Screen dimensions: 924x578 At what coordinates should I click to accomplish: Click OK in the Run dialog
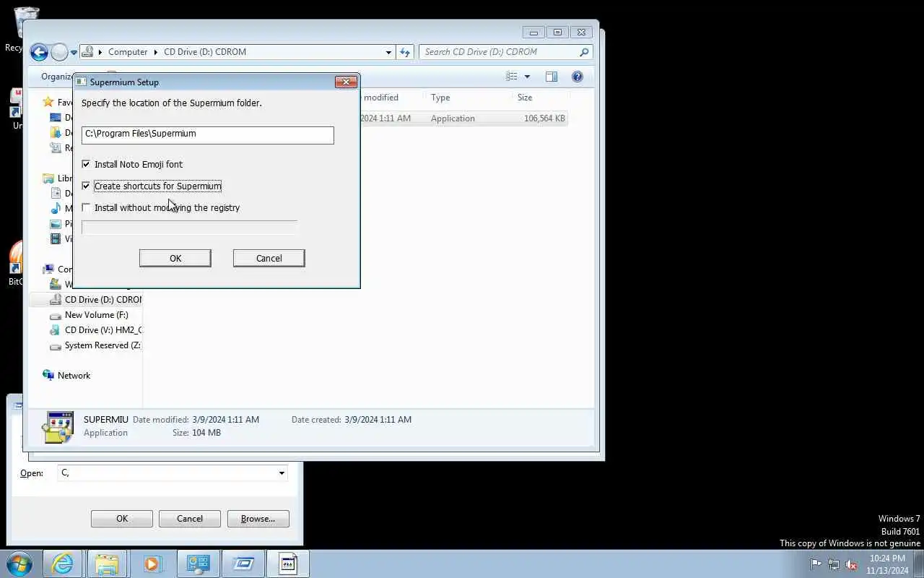pos(122,519)
